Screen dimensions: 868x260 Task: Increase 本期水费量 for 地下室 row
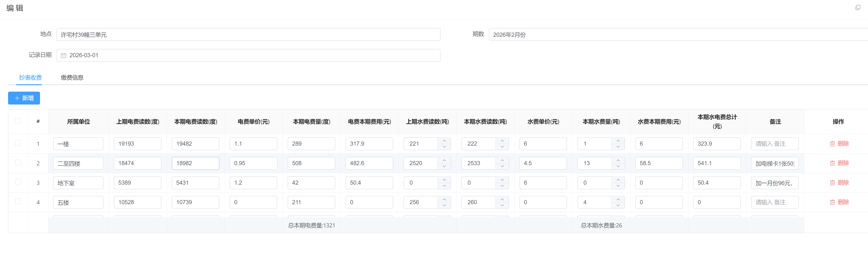tap(618, 180)
